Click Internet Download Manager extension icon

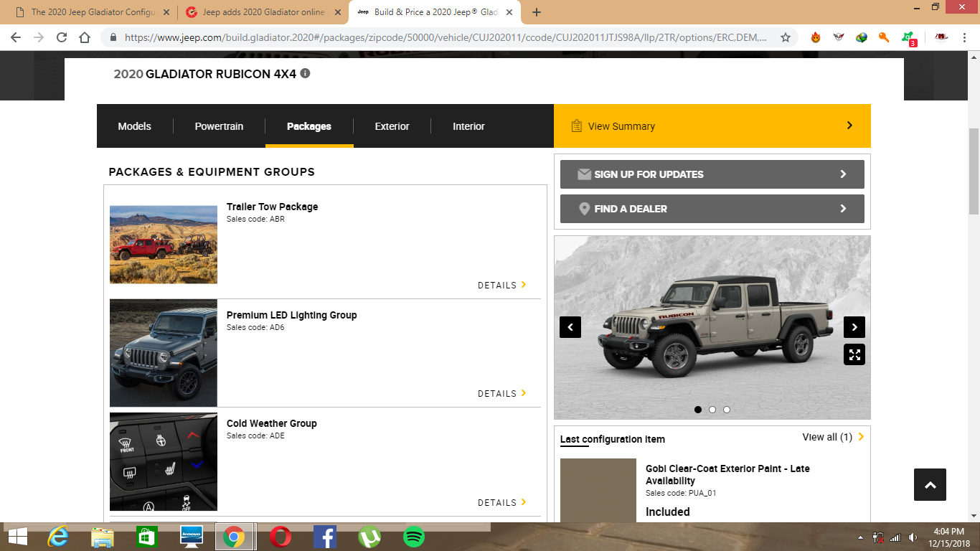click(x=862, y=37)
